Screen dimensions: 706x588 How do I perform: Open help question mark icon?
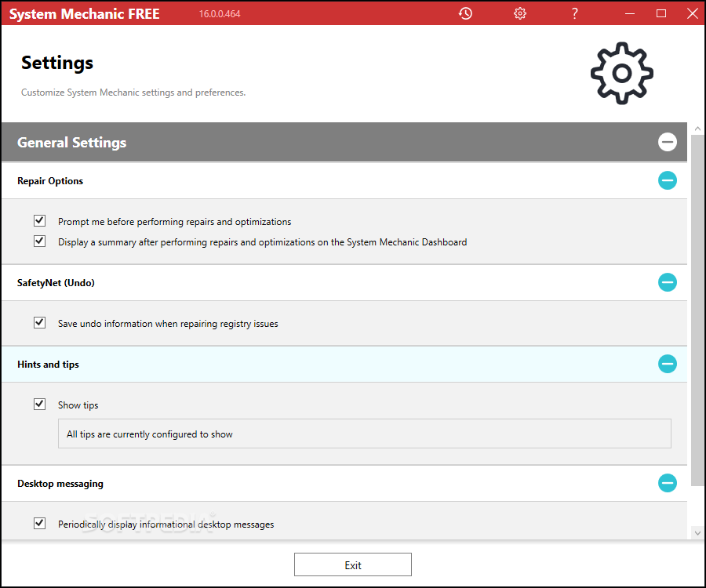coord(574,13)
